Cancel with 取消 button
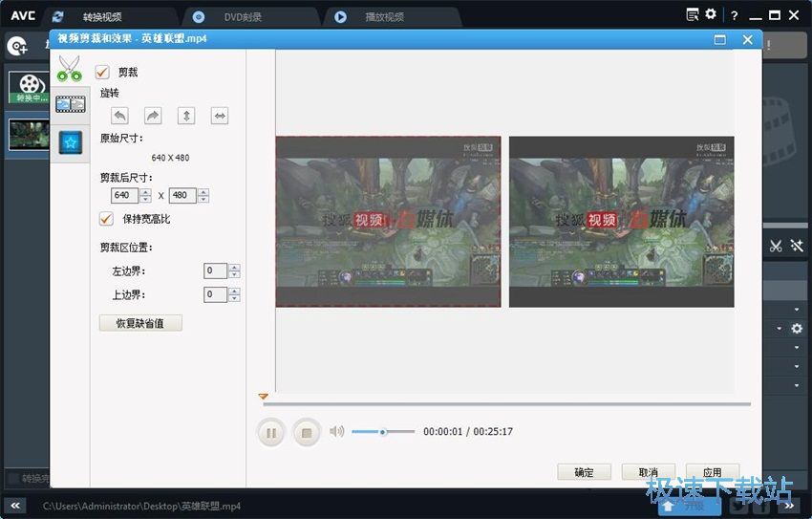This screenshot has width=812, height=519. 649,472
